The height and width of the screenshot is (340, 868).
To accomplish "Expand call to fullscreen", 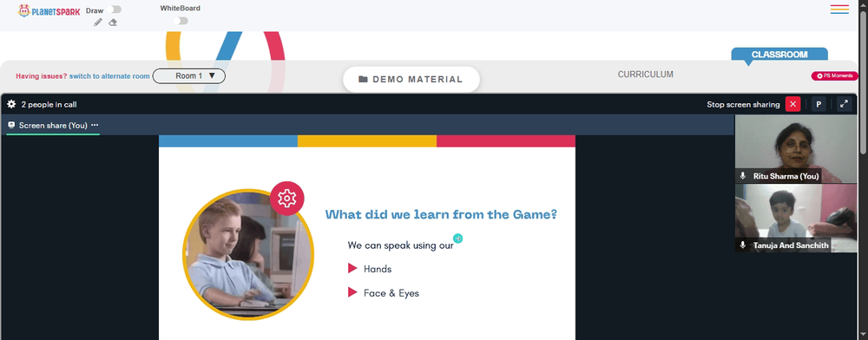I will (845, 104).
